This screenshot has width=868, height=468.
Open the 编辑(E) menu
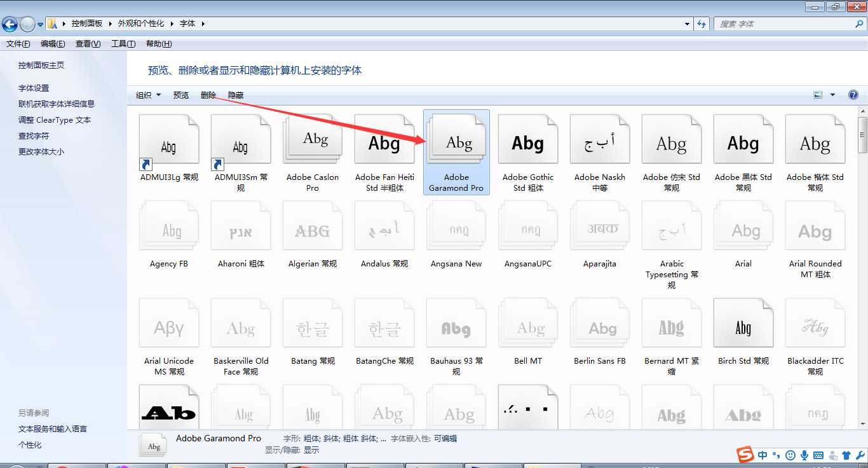[53, 44]
